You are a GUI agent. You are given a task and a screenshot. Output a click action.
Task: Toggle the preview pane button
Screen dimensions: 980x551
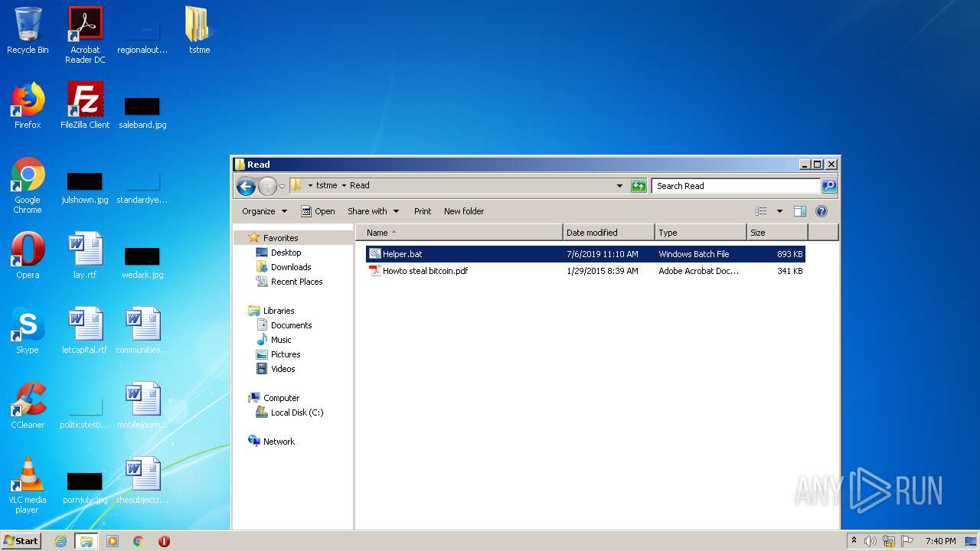799,211
